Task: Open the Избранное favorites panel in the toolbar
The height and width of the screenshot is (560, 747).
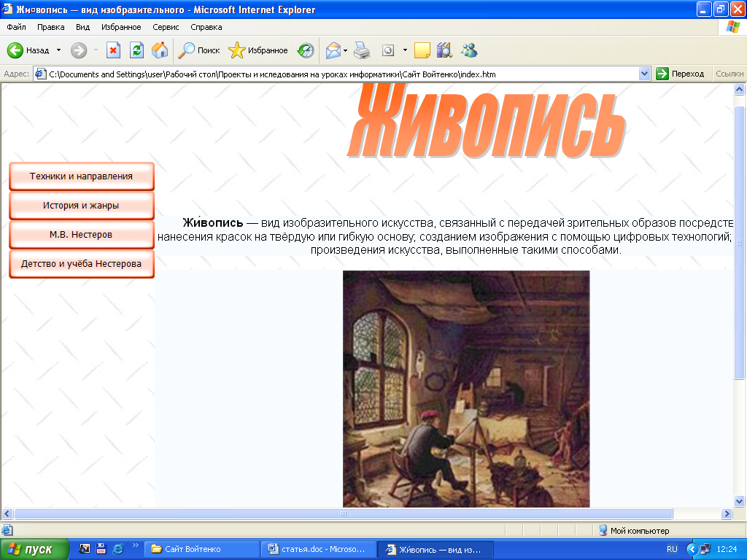Action: pyautogui.click(x=258, y=50)
